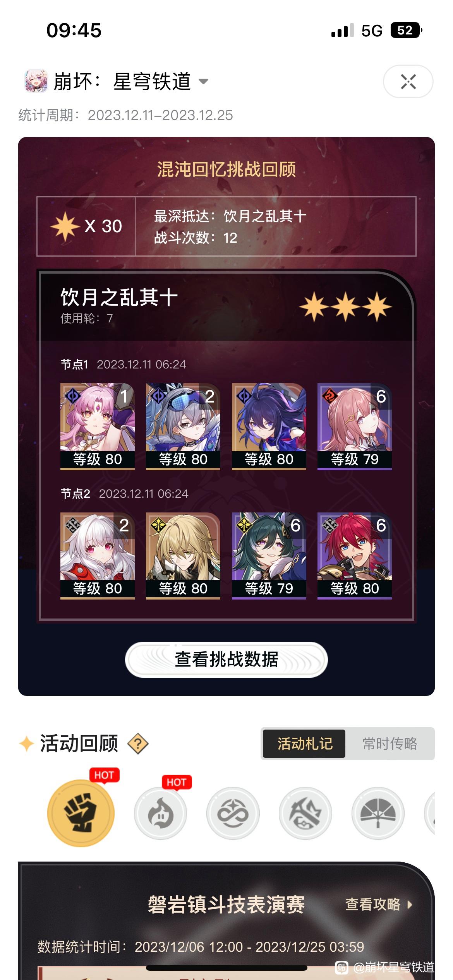Expand 查看攻略 arrow link
Image resolution: width=453 pixels, height=980 pixels.
379,905
